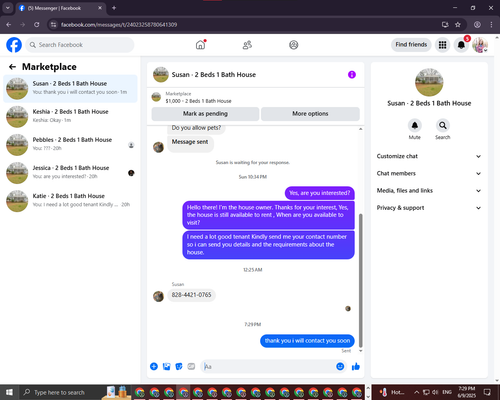Open the apps grid menu icon
The height and width of the screenshot is (400, 500).
(x=442, y=45)
